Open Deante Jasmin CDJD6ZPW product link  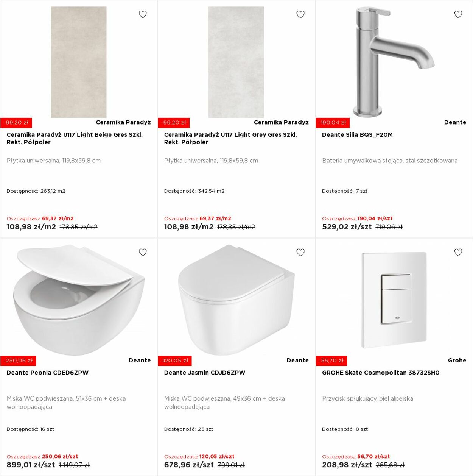coord(205,373)
